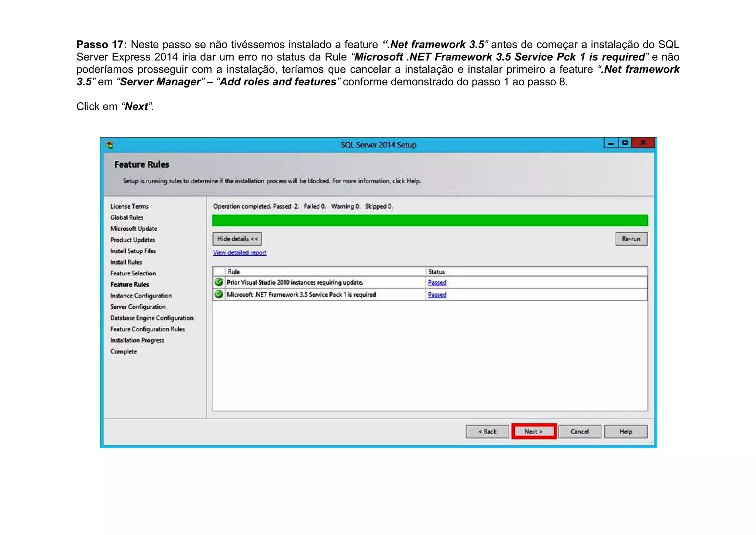Open the View detailed report link
Image resolution: width=756 pixels, height=535 pixels.
tap(240, 253)
